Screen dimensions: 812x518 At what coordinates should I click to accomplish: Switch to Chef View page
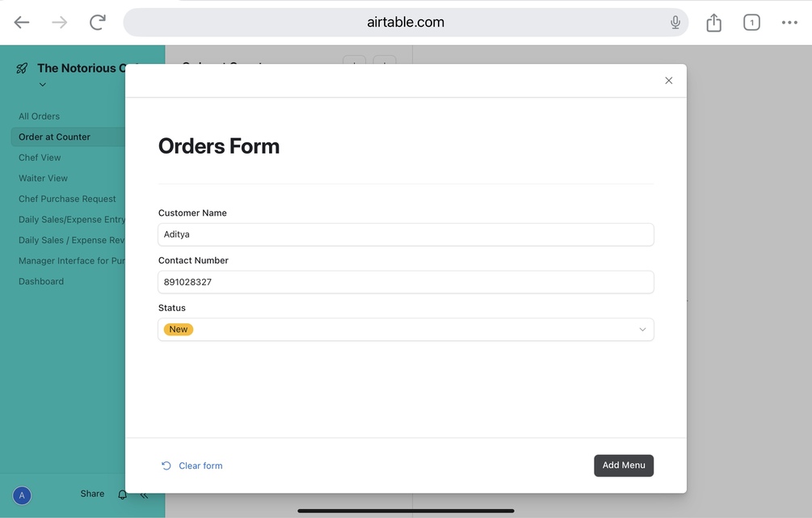pyautogui.click(x=40, y=158)
